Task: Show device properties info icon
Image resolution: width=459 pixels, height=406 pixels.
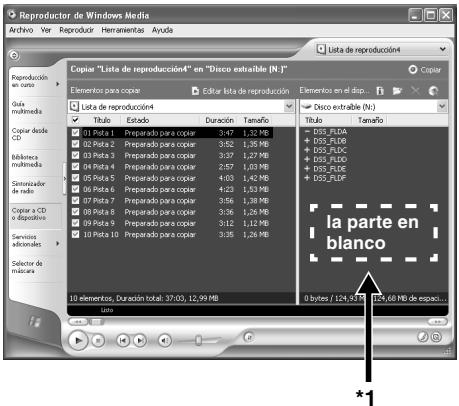Action: click(x=380, y=91)
